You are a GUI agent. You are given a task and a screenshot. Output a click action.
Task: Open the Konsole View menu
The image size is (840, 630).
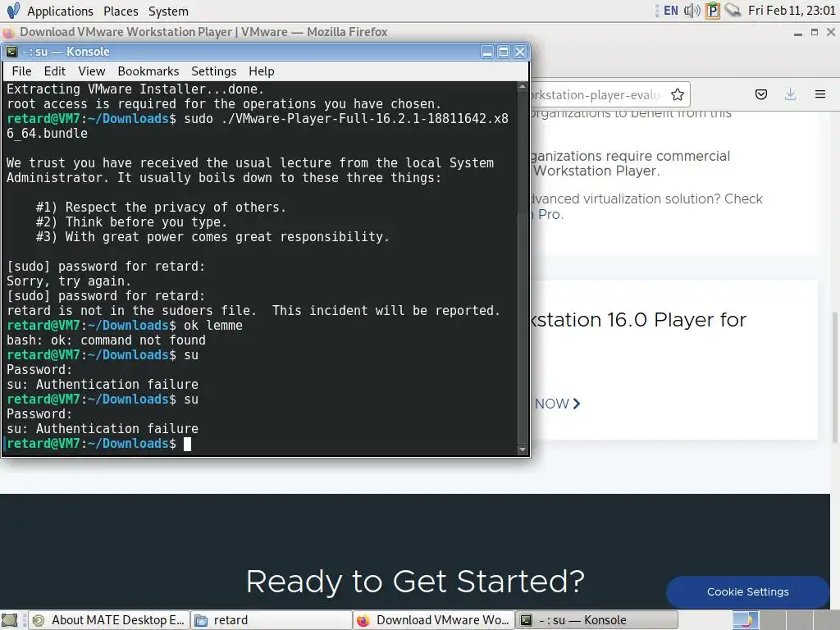tap(92, 71)
